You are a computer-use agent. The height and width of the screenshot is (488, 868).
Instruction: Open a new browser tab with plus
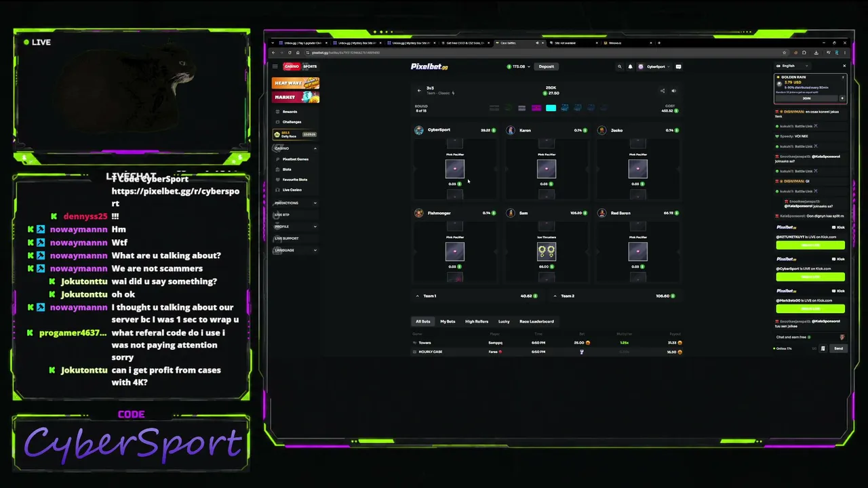tap(659, 43)
